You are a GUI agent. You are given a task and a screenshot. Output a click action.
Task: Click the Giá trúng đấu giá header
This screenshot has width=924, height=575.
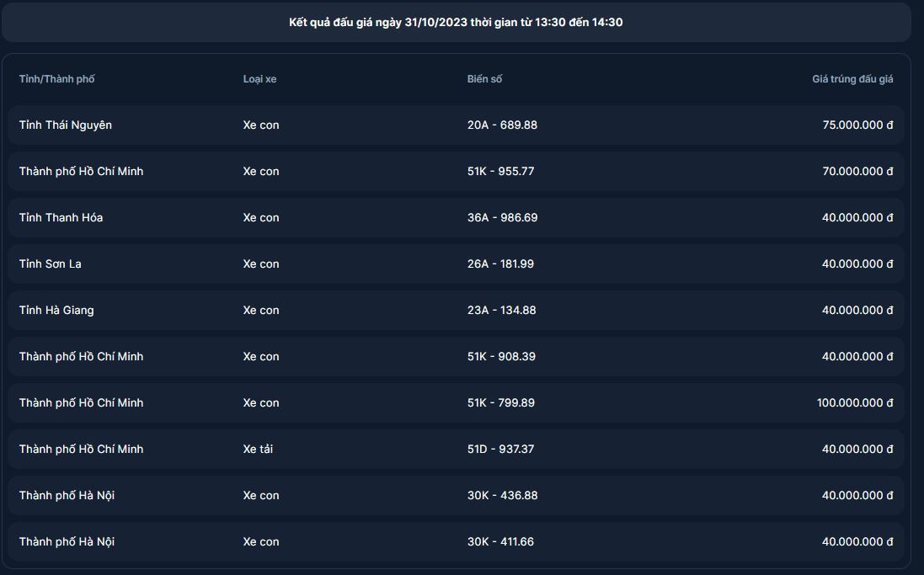tap(852, 79)
